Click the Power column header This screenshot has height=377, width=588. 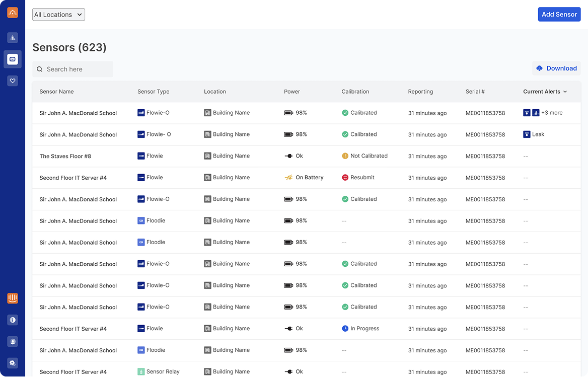292,92
